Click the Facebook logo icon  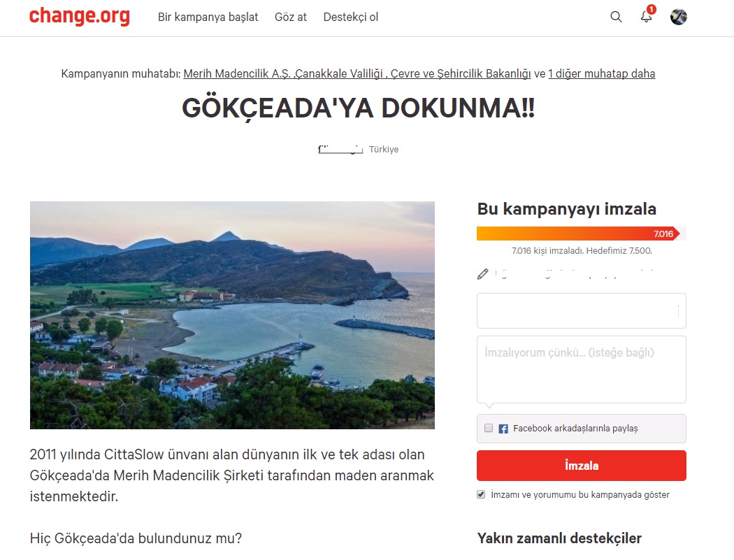click(x=503, y=429)
